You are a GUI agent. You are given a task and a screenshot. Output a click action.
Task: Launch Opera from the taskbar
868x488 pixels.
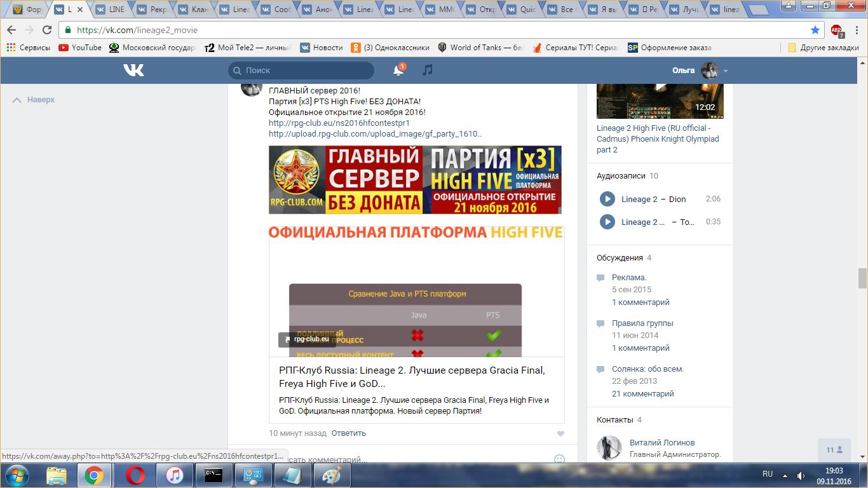point(135,475)
